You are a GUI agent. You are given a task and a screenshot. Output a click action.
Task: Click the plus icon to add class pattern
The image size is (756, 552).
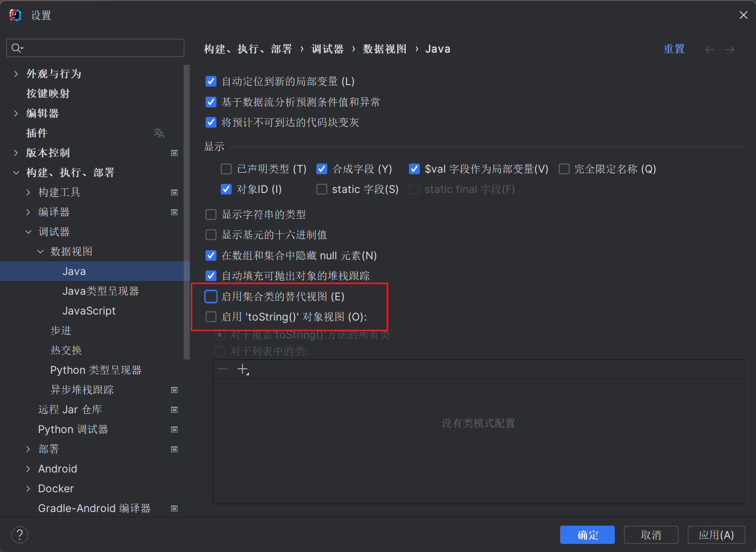point(243,369)
